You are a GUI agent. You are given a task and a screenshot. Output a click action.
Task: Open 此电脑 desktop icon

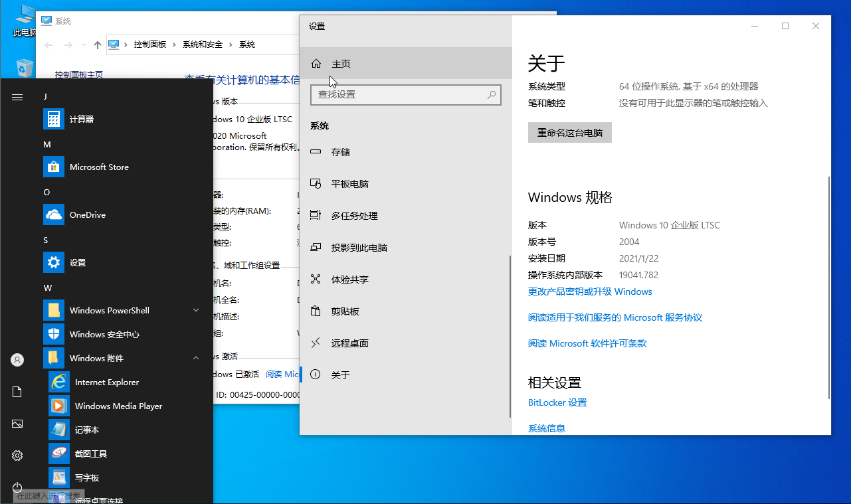pos(25,20)
